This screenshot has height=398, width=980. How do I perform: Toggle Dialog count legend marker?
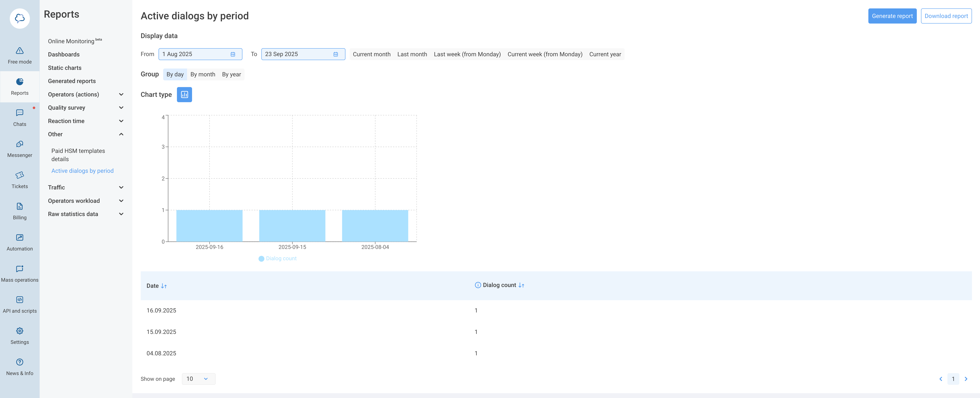pyautogui.click(x=261, y=259)
